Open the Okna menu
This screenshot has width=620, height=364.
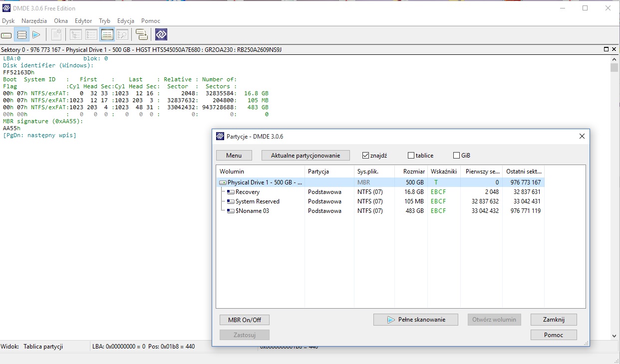[x=61, y=21]
